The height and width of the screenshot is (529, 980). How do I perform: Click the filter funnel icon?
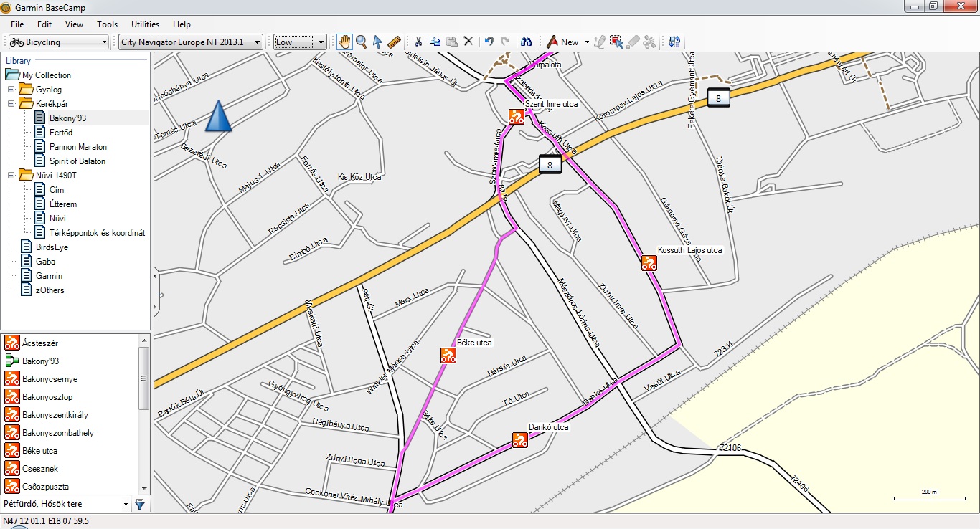(x=140, y=505)
